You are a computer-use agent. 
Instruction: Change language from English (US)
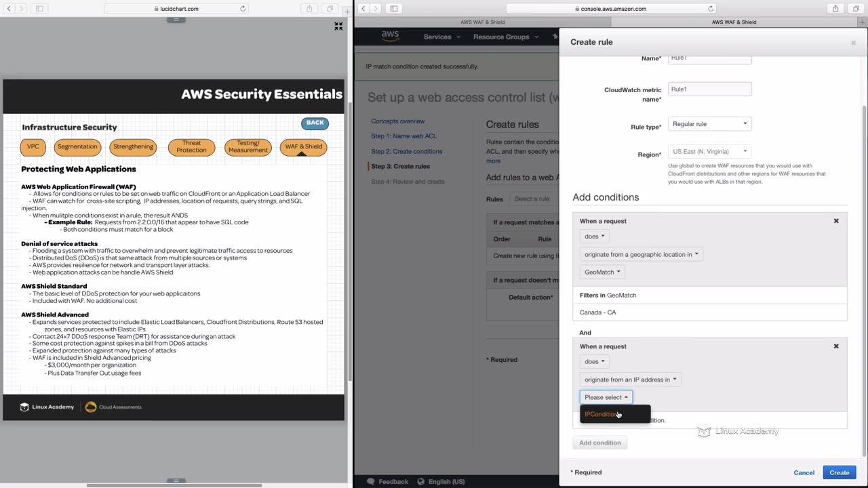(x=446, y=481)
